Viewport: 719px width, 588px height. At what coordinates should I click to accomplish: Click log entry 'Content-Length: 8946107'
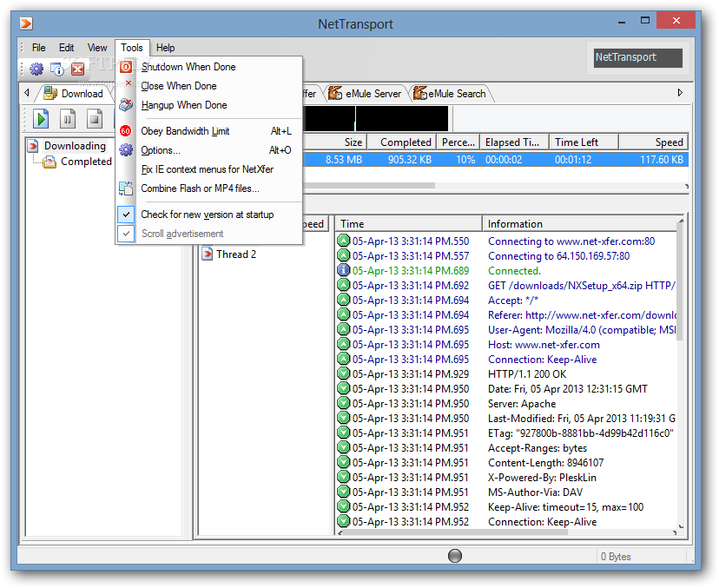545,463
